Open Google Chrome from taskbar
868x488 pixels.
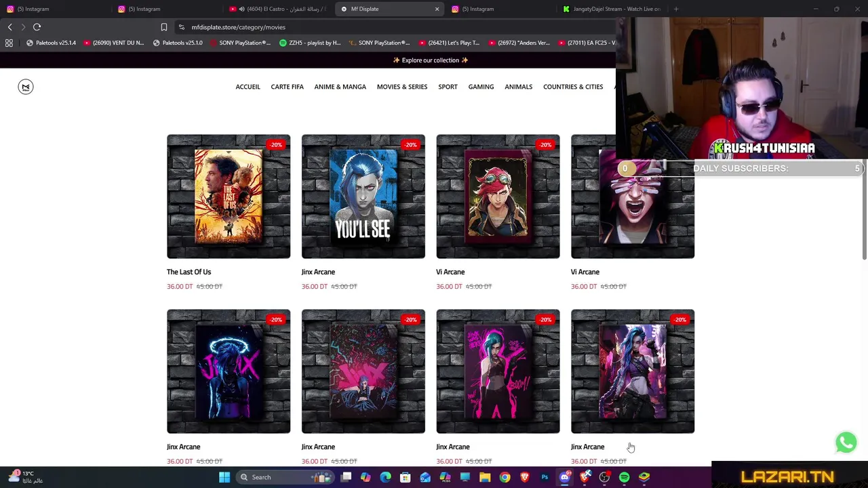[505, 477]
